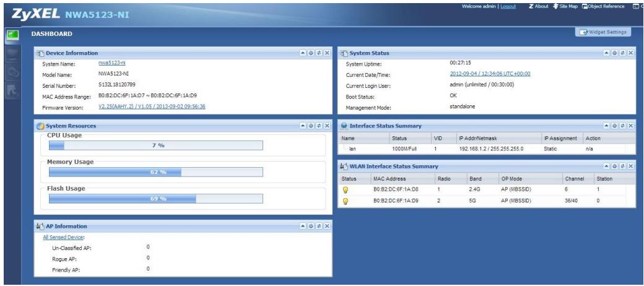The image size is (644, 286).
Task: Log out via the Logout link
Action: tap(508, 7)
